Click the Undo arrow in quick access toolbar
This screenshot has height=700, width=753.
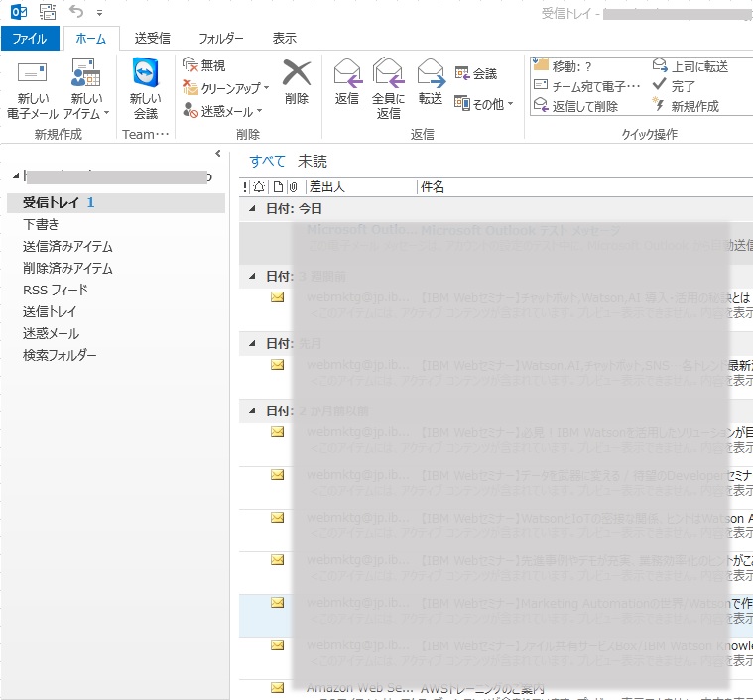[x=76, y=12]
